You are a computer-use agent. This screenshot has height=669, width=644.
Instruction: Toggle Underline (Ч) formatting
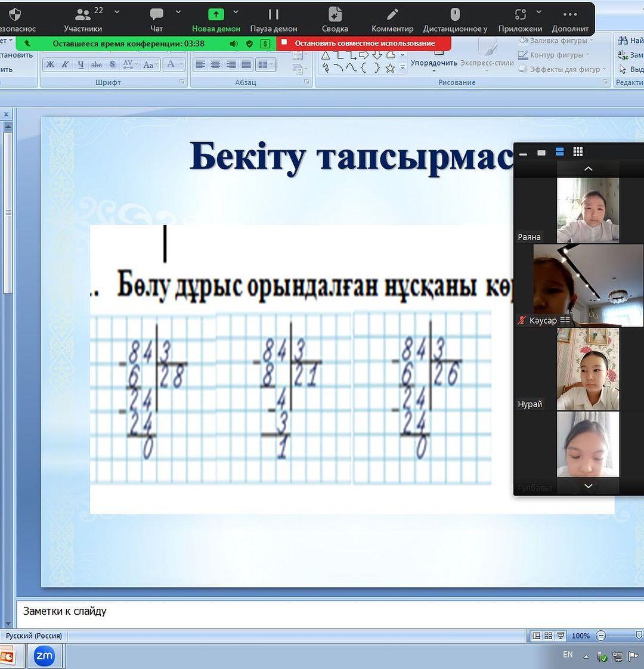click(80, 64)
